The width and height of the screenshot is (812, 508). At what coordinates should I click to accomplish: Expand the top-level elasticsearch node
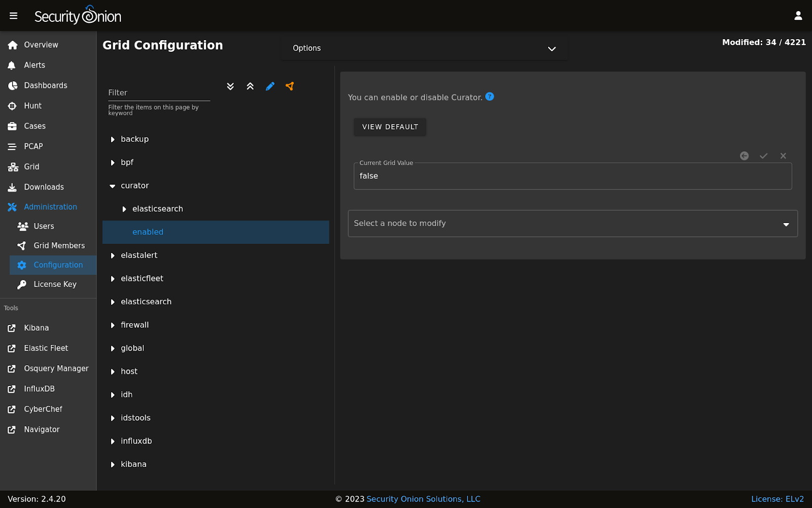pos(113,302)
